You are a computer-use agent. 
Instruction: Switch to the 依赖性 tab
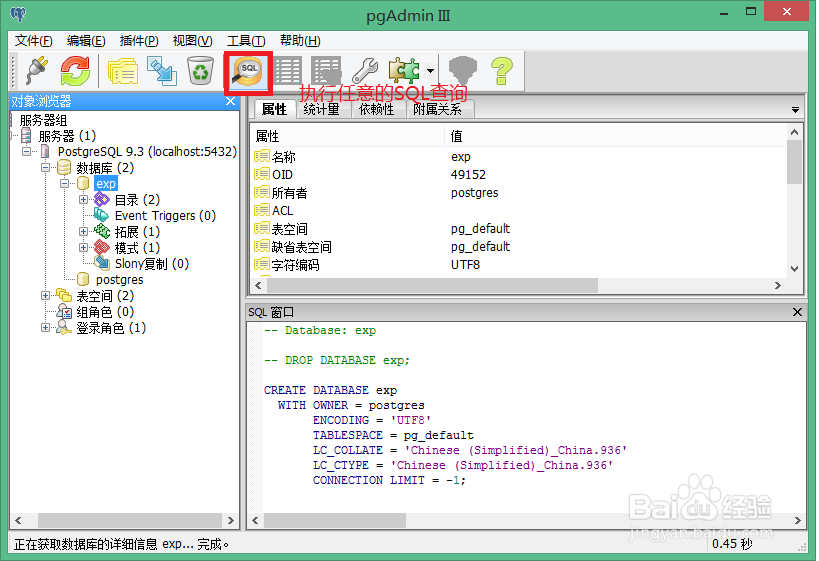[x=377, y=109]
